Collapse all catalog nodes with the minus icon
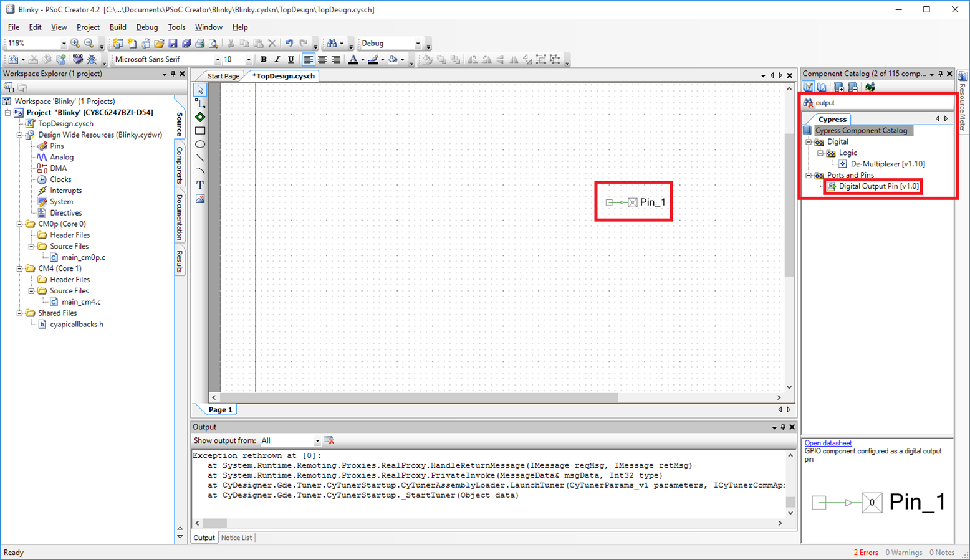 click(853, 87)
